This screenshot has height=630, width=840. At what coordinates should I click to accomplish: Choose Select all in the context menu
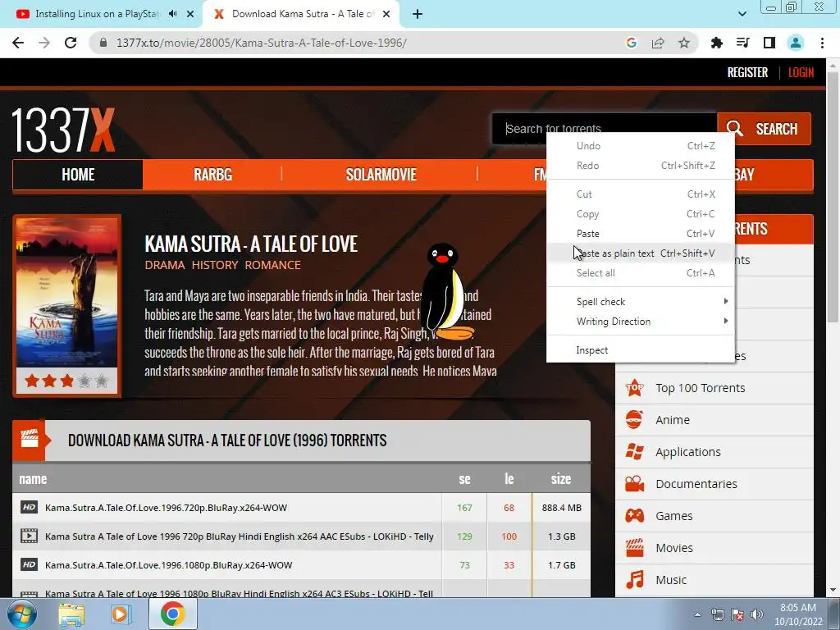640,273
